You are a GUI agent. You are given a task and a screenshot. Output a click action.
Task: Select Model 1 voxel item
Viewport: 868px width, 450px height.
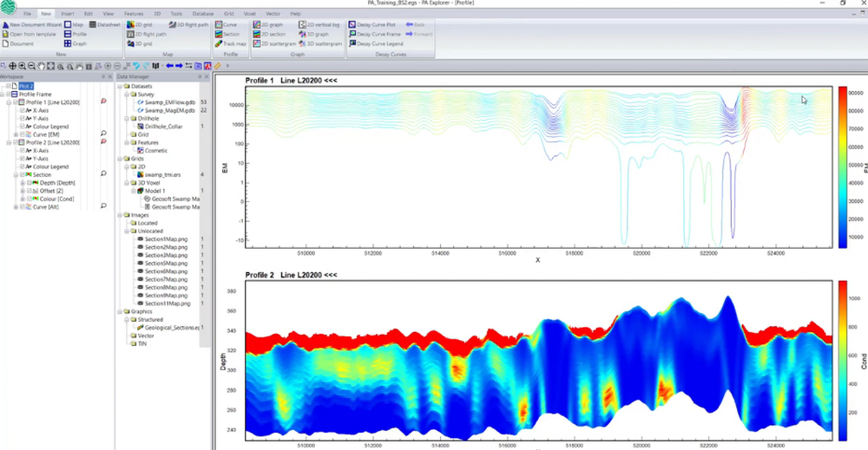click(x=151, y=191)
